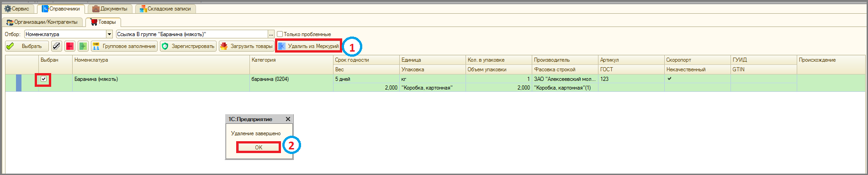Click Удалить из Меркурий button

coord(308,46)
